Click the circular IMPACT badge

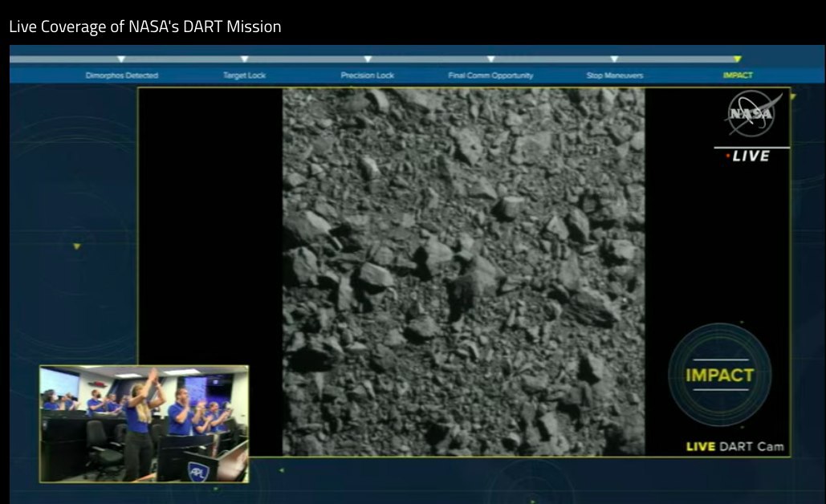(x=719, y=375)
